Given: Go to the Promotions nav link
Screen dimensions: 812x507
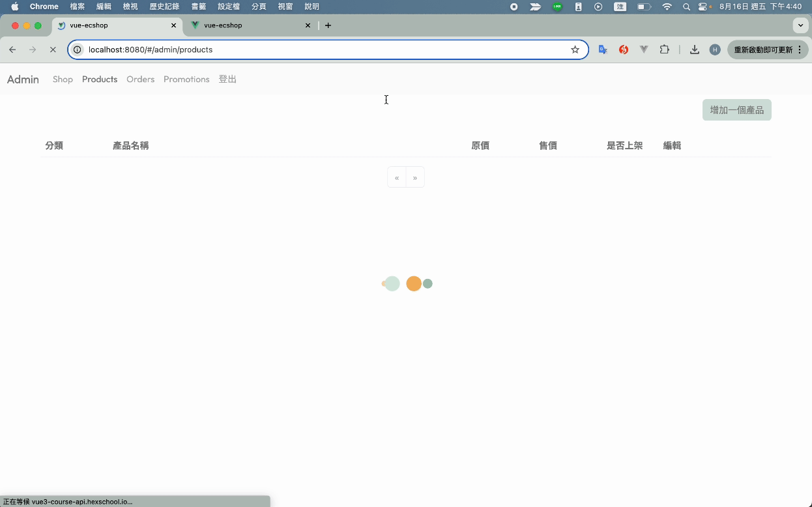Looking at the screenshot, I should point(186,80).
